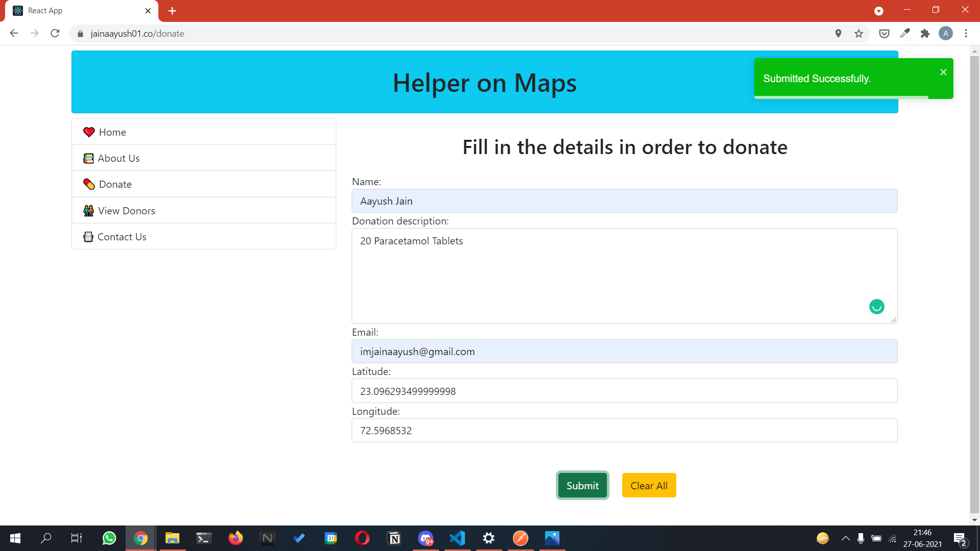The height and width of the screenshot is (551, 980).
Task: Click the About Us books icon
Action: point(88,159)
